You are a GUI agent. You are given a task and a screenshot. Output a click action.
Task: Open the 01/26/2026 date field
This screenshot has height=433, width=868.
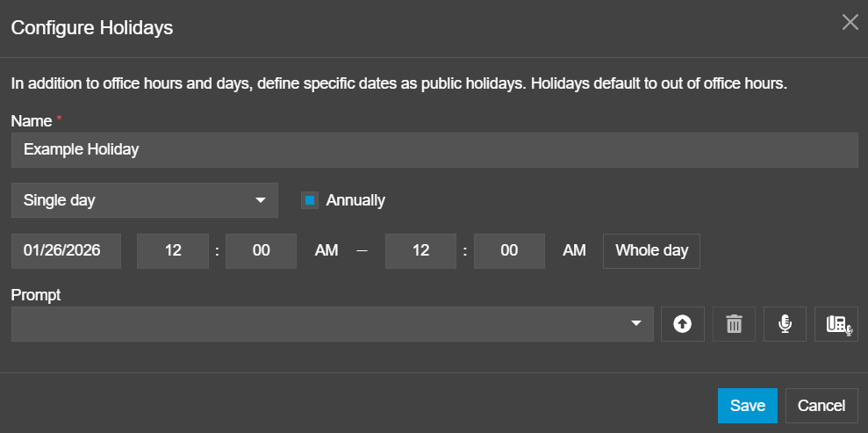pyautogui.click(x=66, y=251)
